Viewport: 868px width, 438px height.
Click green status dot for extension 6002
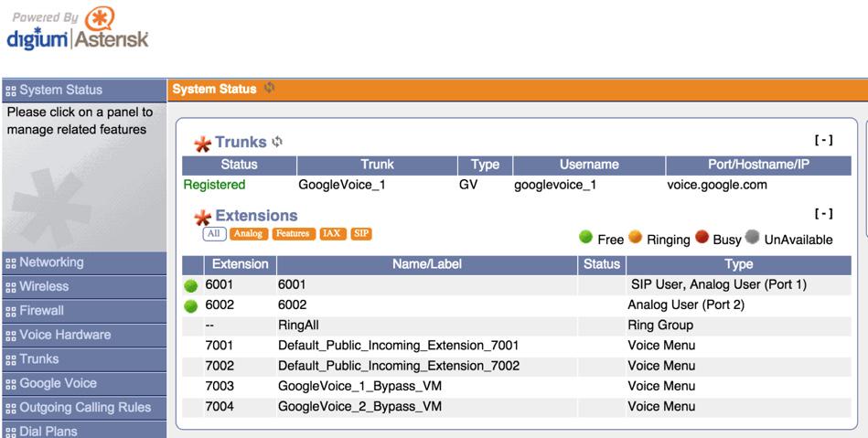191,305
